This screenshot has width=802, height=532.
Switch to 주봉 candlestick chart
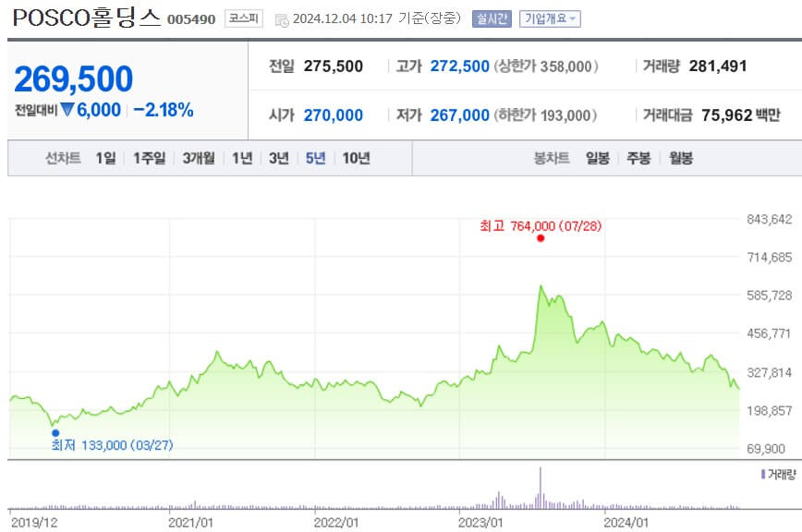tap(638, 158)
